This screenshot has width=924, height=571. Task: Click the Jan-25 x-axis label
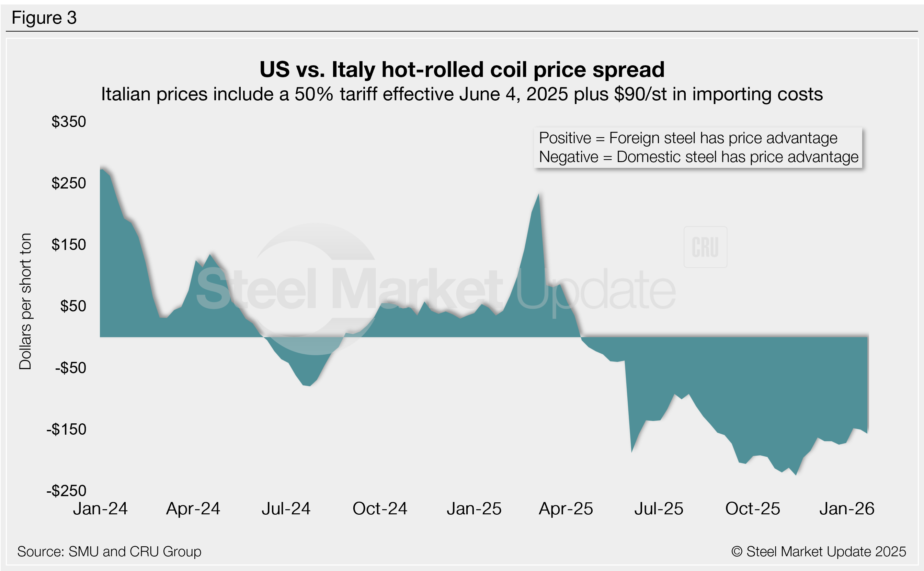[x=474, y=509]
